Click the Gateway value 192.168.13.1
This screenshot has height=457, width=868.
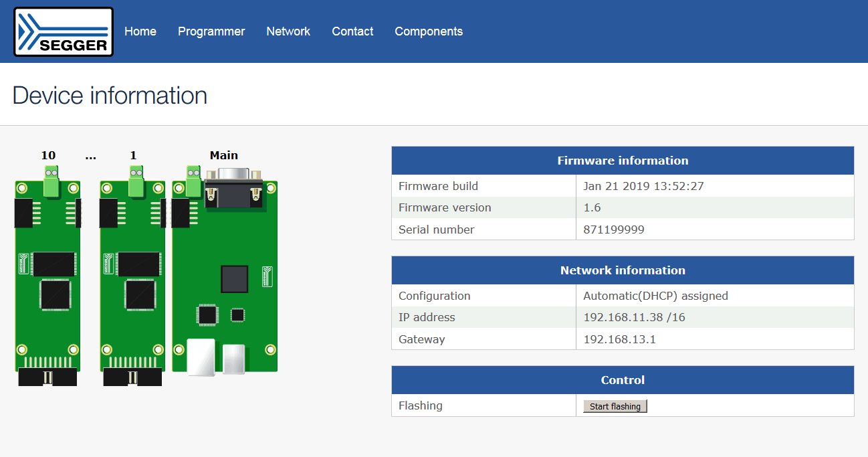tap(619, 339)
